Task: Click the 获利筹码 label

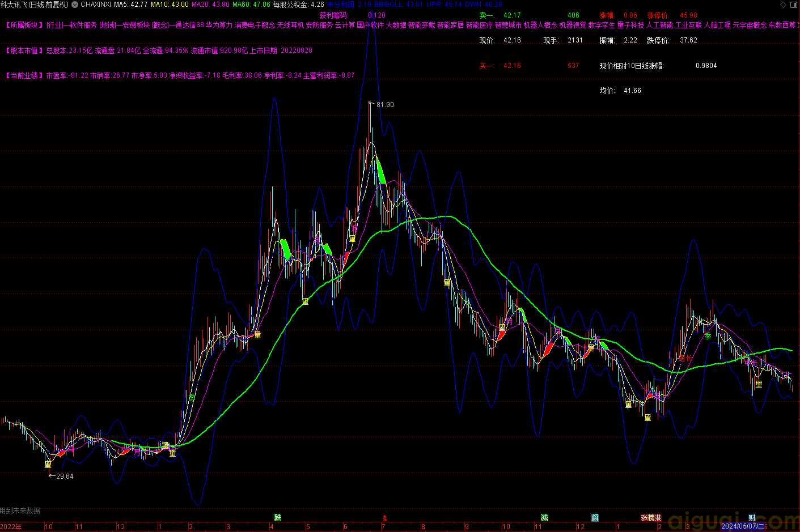Action: pos(333,15)
